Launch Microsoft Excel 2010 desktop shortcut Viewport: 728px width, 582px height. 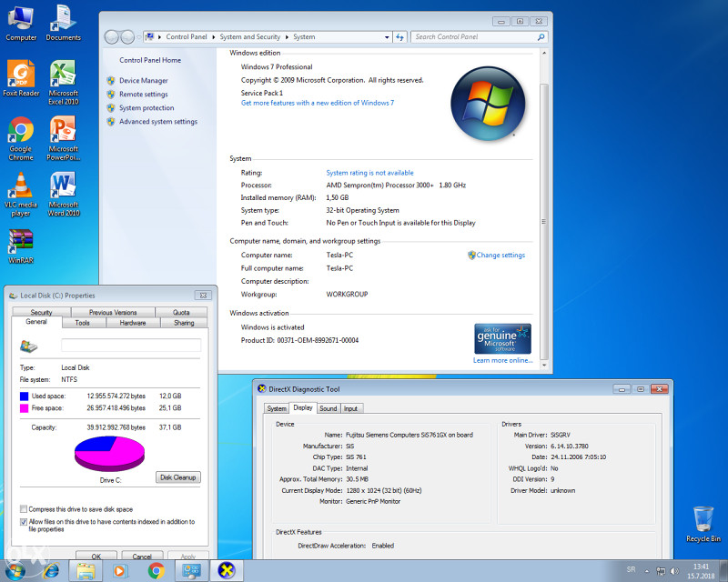click(63, 83)
